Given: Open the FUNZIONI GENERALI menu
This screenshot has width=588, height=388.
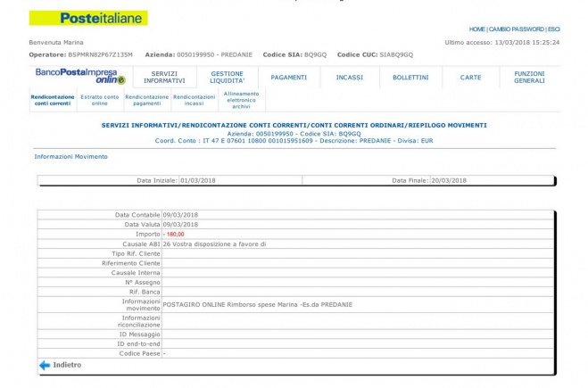Looking at the screenshot, I should click(x=529, y=78).
